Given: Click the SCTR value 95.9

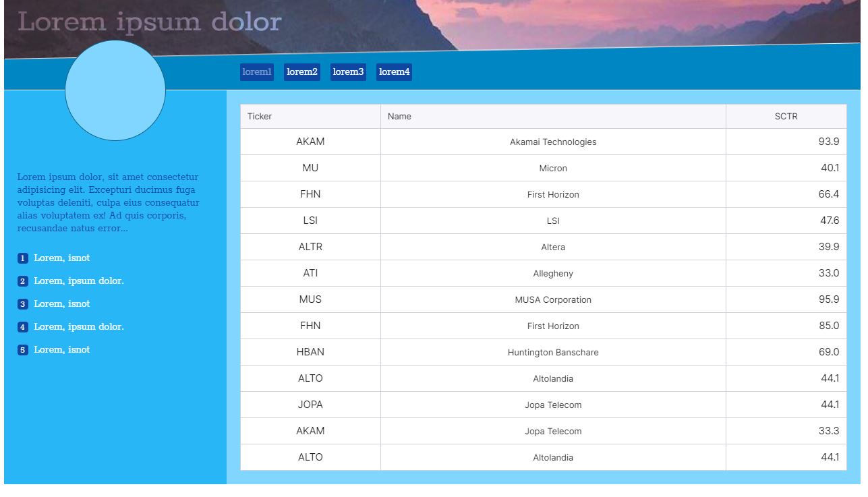Looking at the screenshot, I should pos(786,299).
